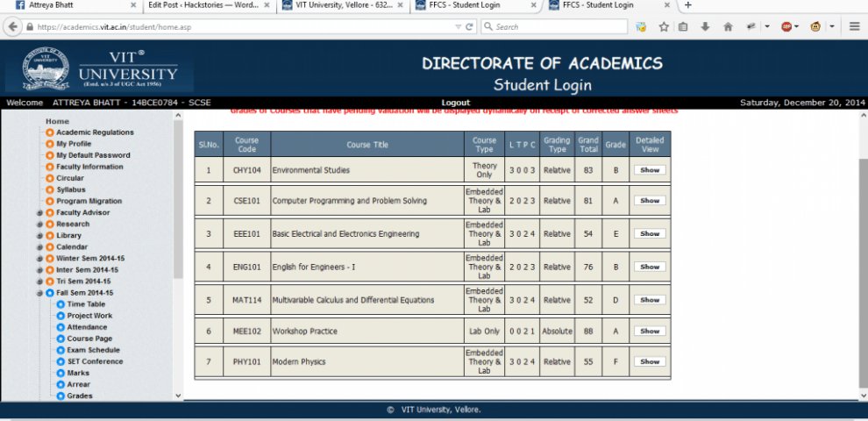
Task: Open Faculty Information in sidebar
Action: 89,167
